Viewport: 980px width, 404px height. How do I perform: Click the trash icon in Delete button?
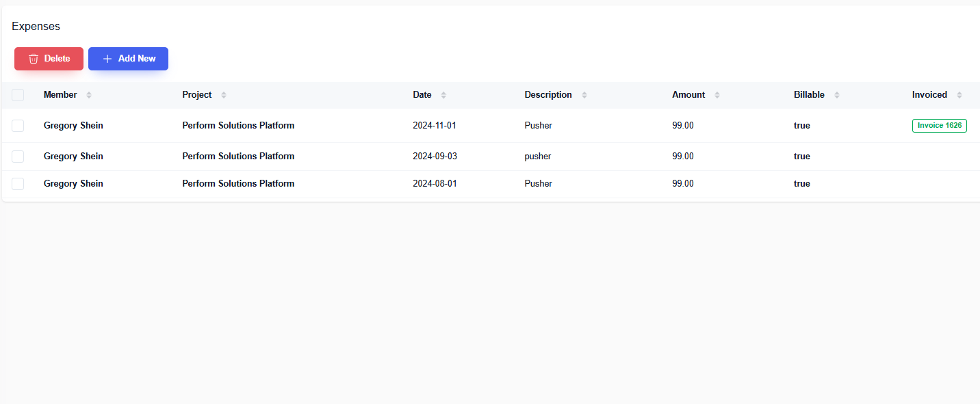34,59
